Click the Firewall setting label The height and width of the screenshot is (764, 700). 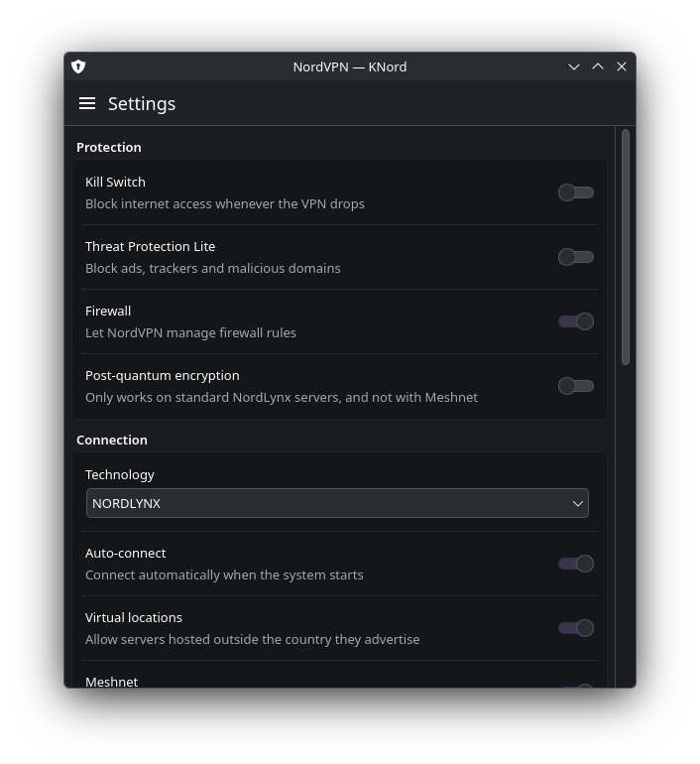(108, 311)
